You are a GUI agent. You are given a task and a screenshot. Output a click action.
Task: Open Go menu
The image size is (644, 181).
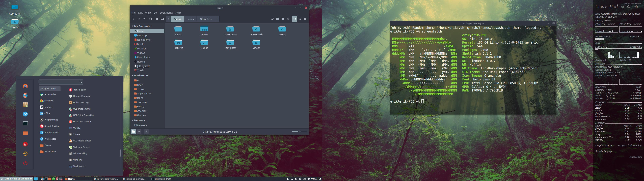click(155, 13)
